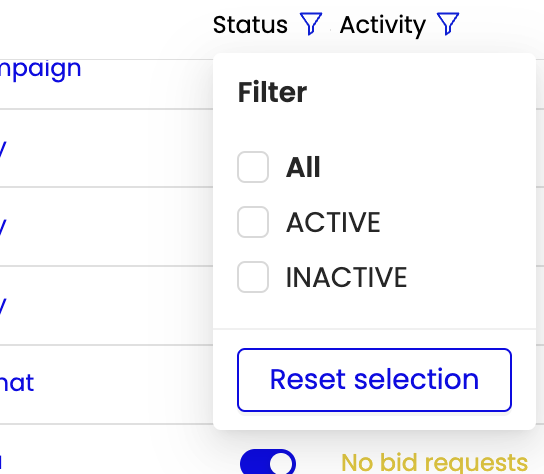
Task: Click the Reset selection button
Action: click(374, 380)
